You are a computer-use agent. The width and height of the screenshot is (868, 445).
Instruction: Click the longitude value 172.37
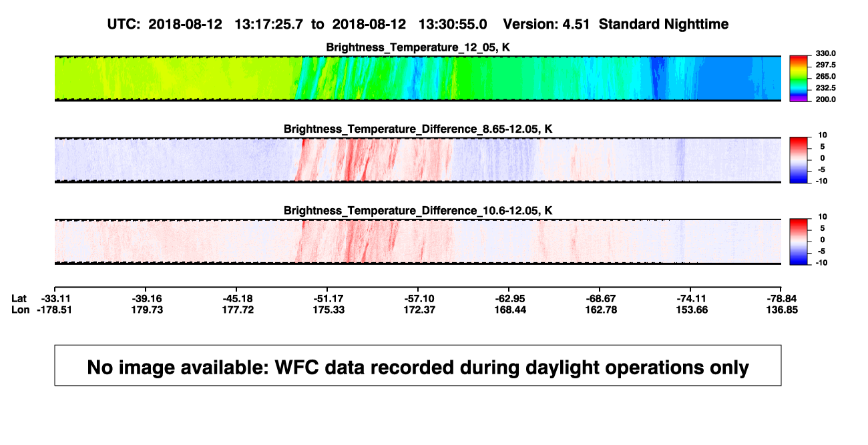(419, 310)
